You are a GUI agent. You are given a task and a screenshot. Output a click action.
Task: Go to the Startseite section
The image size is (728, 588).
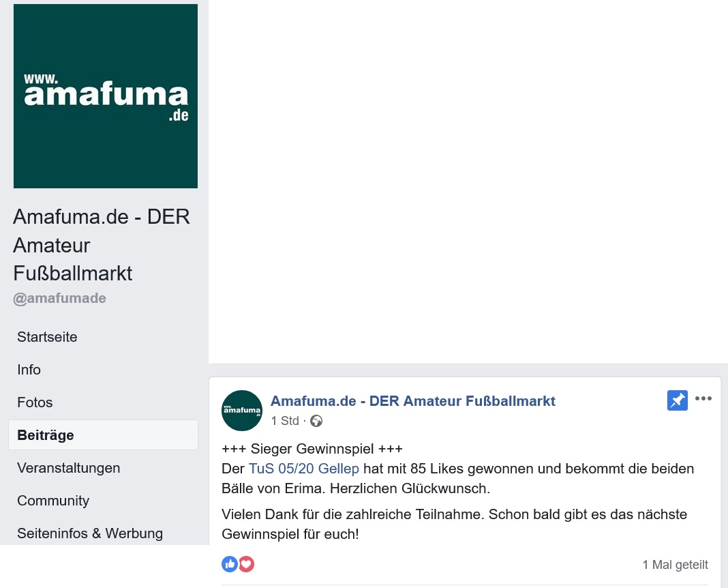click(x=48, y=337)
